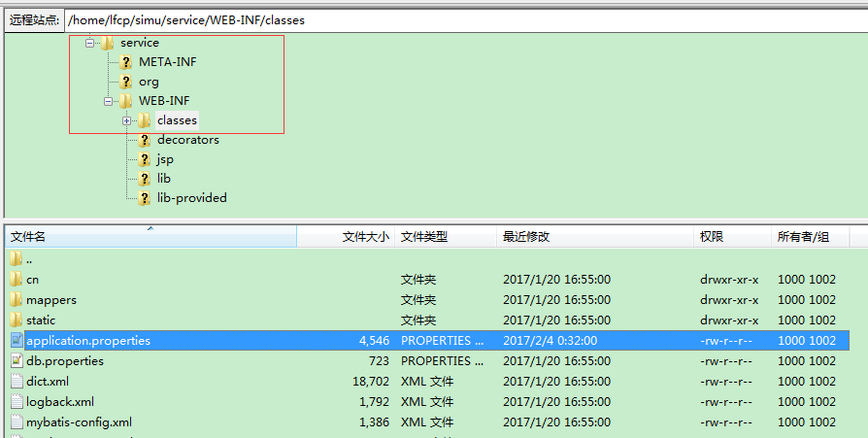This screenshot has width=868, height=438.
Task: Click the 远程站点 label
Action: coord(34,20)
